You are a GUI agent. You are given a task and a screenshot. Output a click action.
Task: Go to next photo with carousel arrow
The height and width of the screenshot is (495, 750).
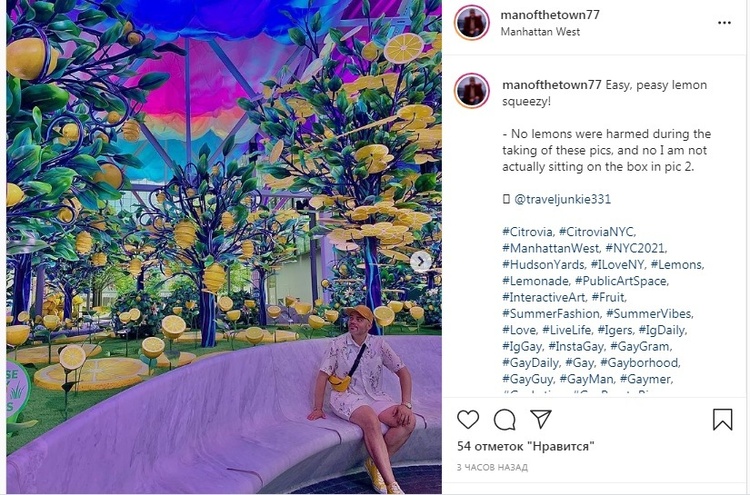(420, 261)
